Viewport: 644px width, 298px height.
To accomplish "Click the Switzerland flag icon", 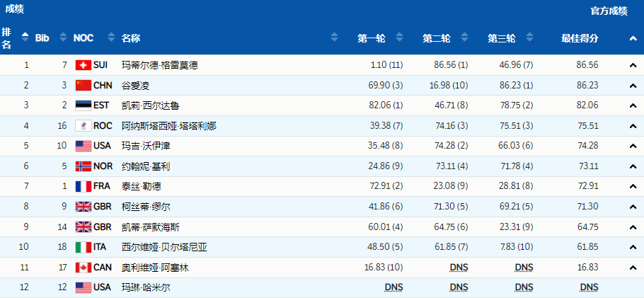I will pyautogui.click(x=84, y=65).
